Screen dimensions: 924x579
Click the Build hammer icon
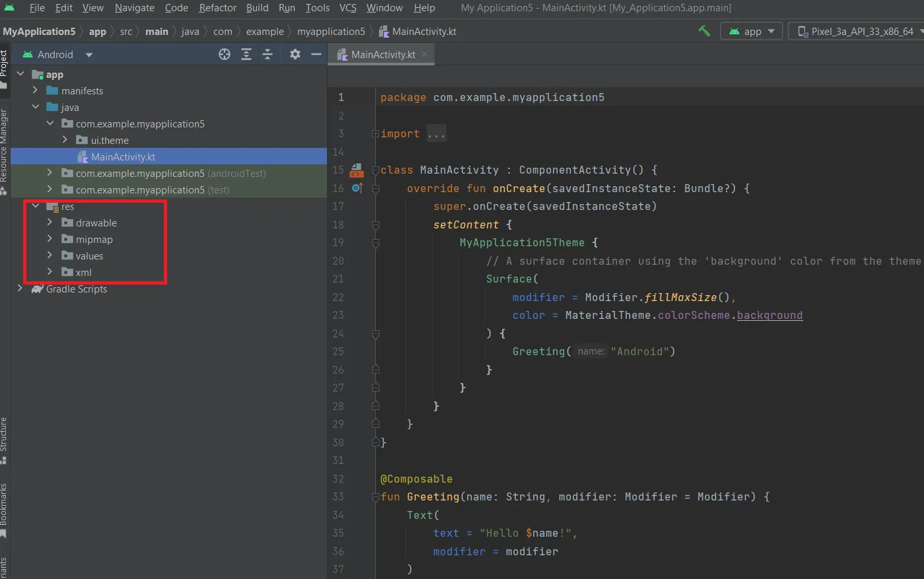[704, 31]
